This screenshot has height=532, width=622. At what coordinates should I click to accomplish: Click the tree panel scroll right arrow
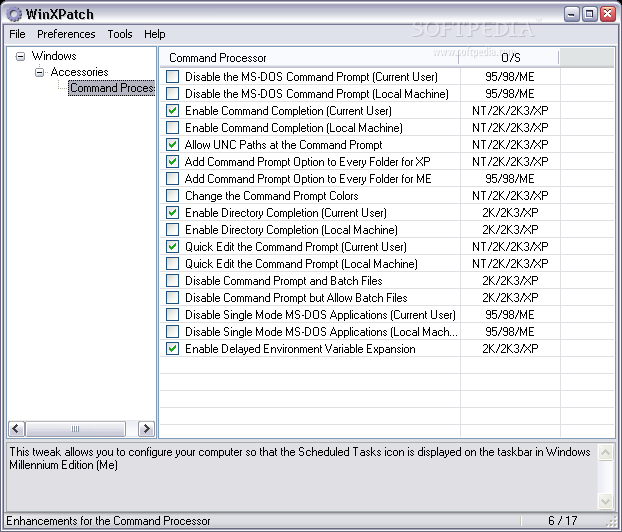click(146, 429)
